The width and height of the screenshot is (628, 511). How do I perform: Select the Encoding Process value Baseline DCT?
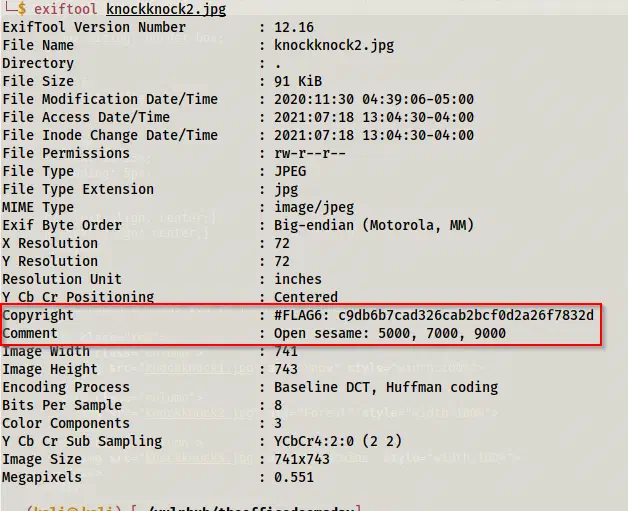386,387
